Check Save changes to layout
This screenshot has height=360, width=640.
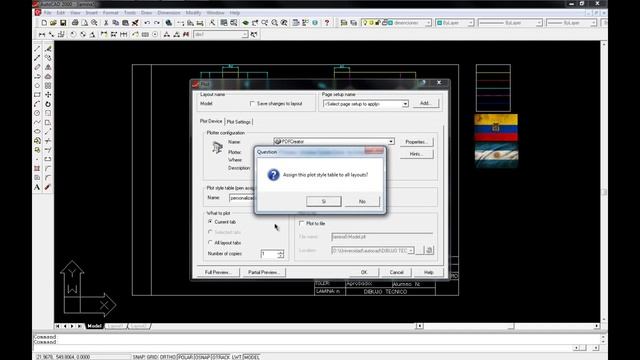point(252,104)
